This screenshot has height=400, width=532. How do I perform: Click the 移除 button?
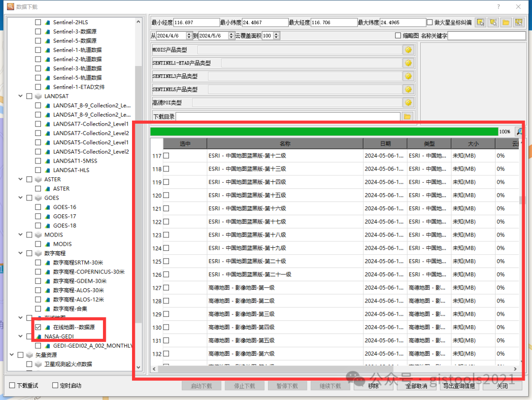pyautogui.click(x=373, y=386)
